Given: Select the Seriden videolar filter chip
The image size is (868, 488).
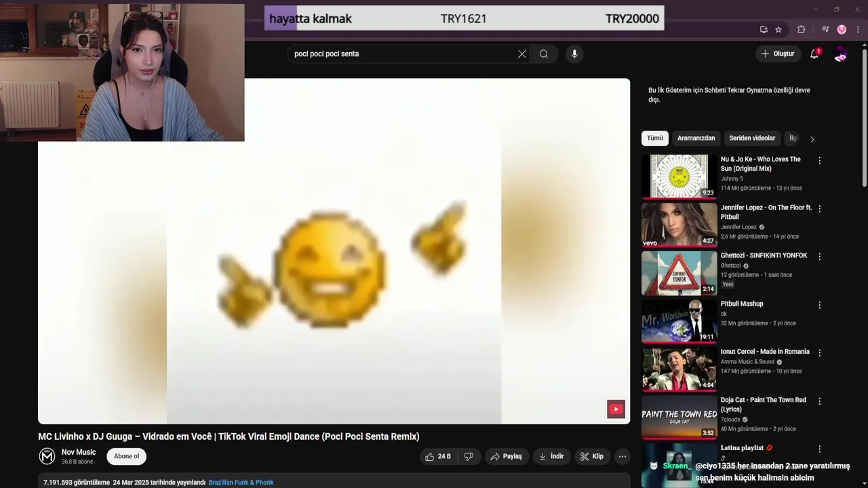Looking at the screenshot, I should (752, 138).
